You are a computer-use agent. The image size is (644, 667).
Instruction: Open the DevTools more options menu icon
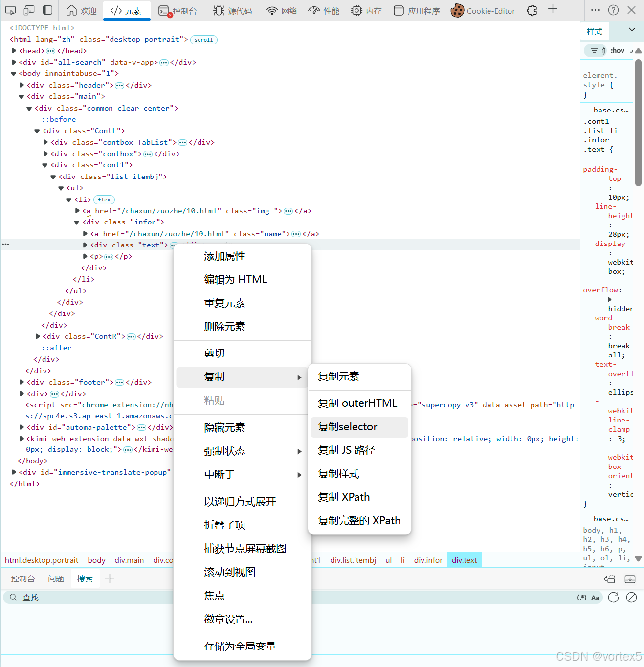pyautogui.click(x=595, y=10)
